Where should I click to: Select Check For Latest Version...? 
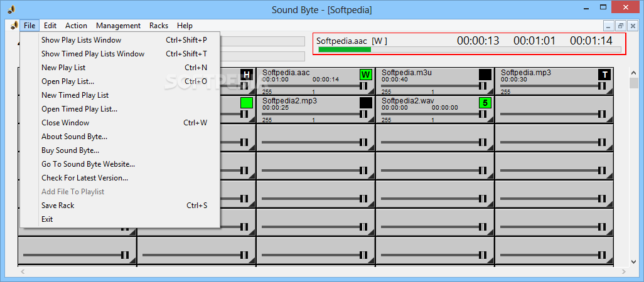point(120,178)
